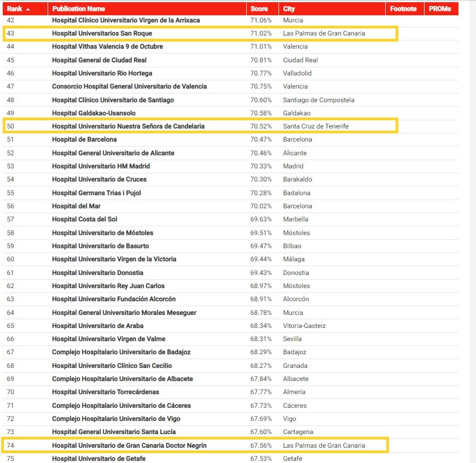The width and height of the screenshot is (476, 463).
Task: Select the Valladolid city cell
Action: pos(298,73)
